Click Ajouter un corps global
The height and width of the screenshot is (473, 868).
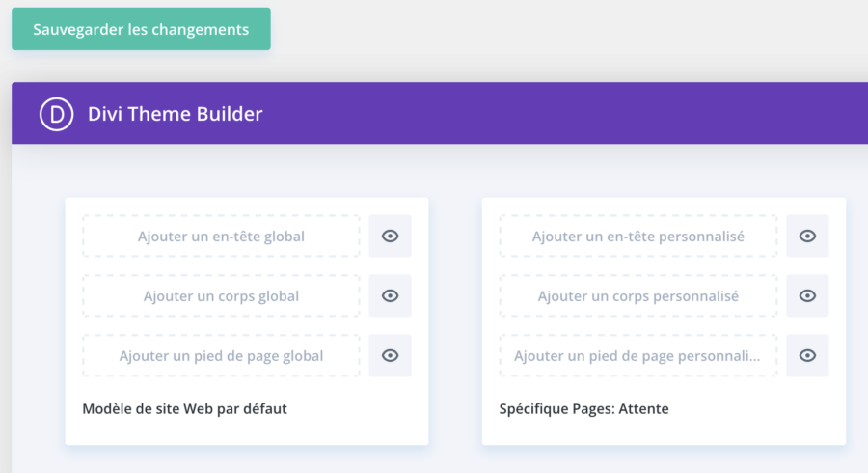click(x=221, y=296)
